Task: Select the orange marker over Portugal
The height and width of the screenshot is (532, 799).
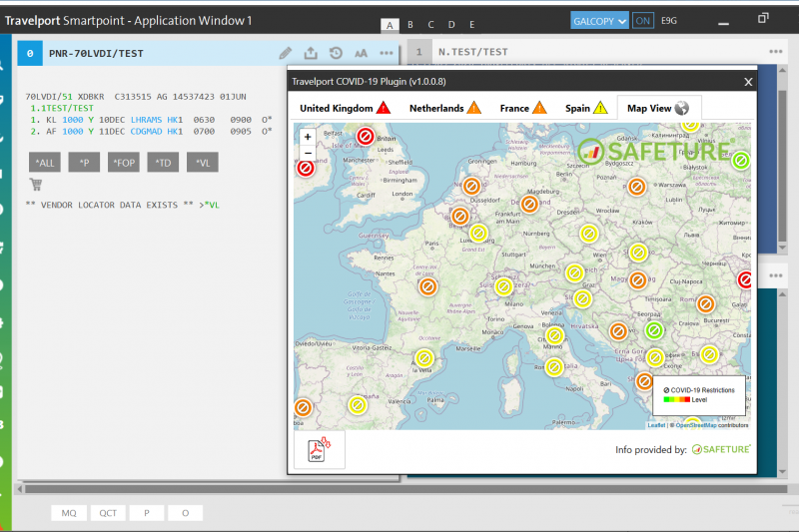Action: click(303, 408)
